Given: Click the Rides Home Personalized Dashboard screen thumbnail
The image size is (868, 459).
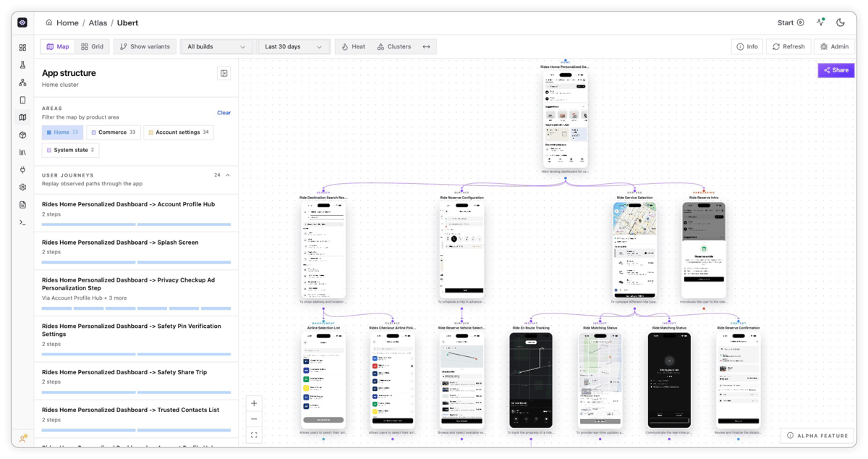Looking at the screenshot, I should pos(566,119).
